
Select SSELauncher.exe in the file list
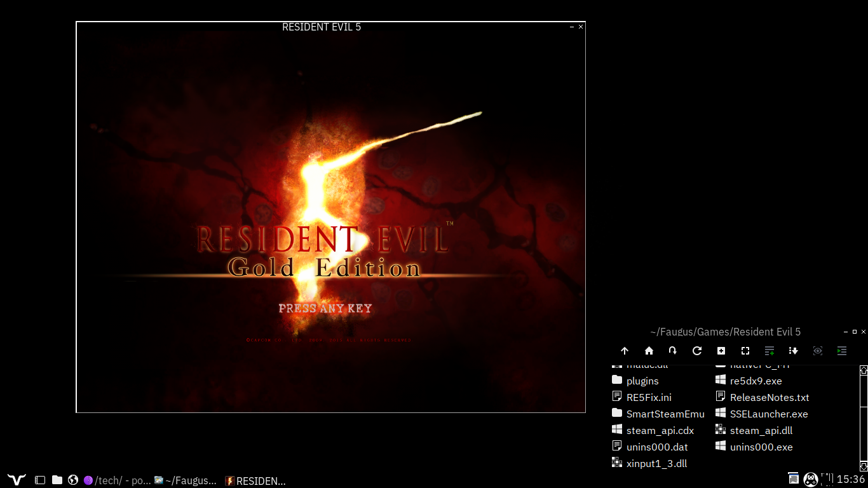tap(768, 414)
